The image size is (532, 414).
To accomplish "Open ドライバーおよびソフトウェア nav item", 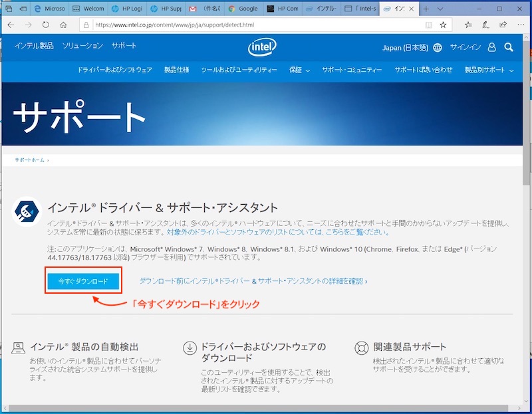I will point(114,70).
